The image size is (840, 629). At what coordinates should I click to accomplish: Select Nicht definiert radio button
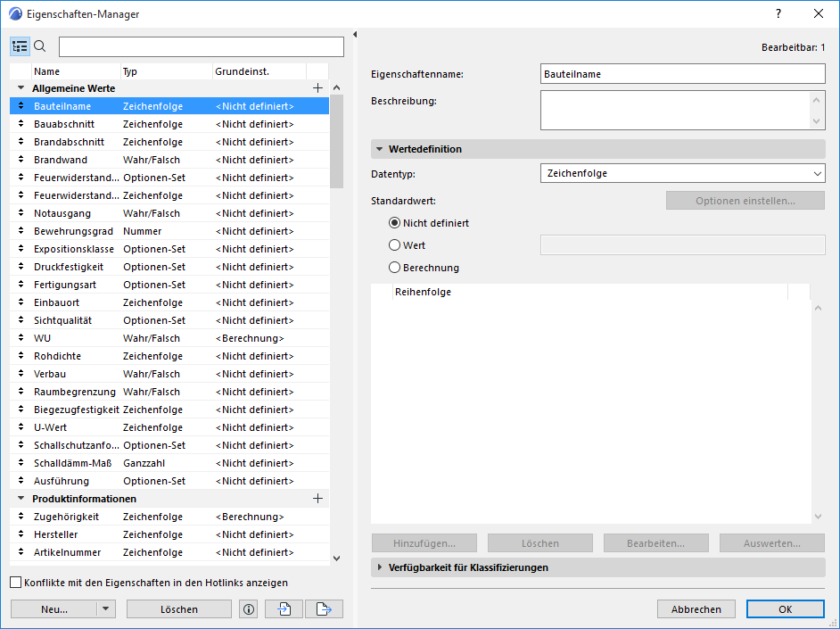click(x=395, y=223)
